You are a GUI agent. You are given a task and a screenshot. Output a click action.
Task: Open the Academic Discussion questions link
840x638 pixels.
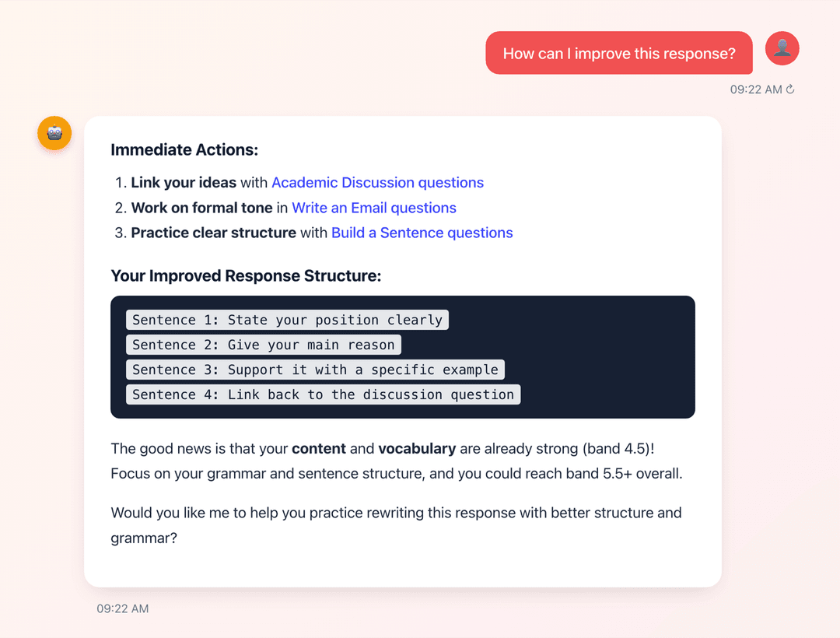coord(378,183)
